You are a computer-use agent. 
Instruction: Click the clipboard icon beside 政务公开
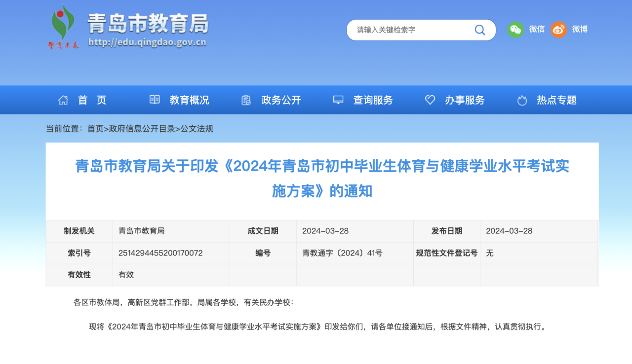[x=246, y=100]
